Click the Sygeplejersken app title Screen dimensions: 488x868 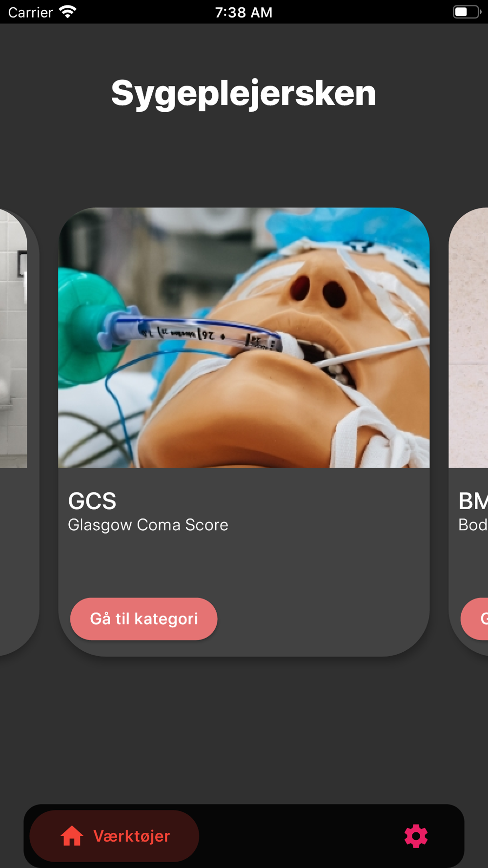click(244, 93)
